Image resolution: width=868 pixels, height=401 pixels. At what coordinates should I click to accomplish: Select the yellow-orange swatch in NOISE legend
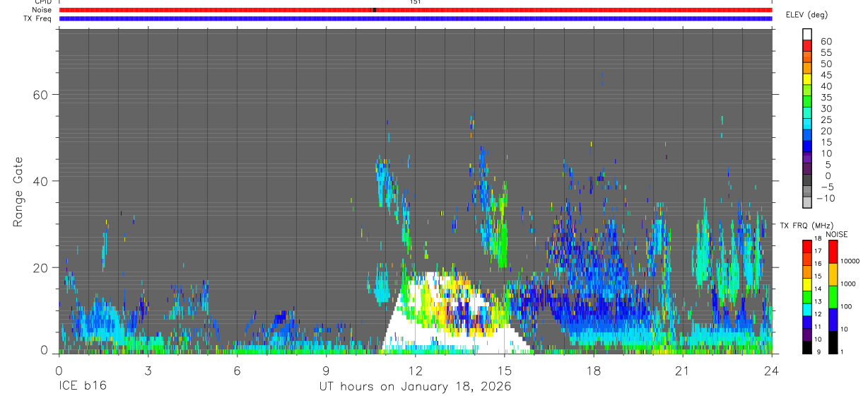click(833, 274)
